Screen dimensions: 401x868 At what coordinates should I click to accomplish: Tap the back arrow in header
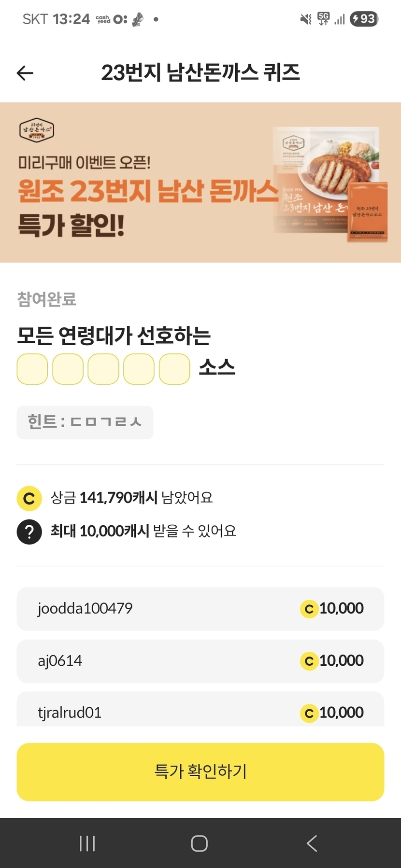(x=25, y=73)
